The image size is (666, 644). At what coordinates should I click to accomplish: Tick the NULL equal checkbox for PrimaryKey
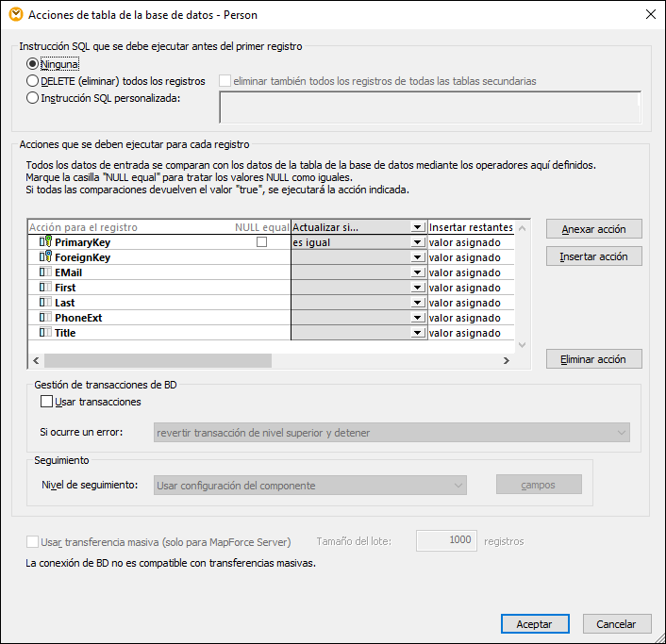pyautogui.click(x=262, y=242)
